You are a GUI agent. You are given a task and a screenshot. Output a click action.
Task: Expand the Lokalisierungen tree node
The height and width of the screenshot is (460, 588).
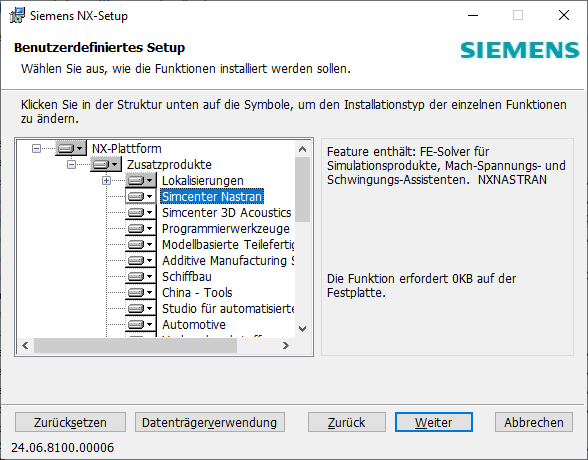[x=106, y=181]
